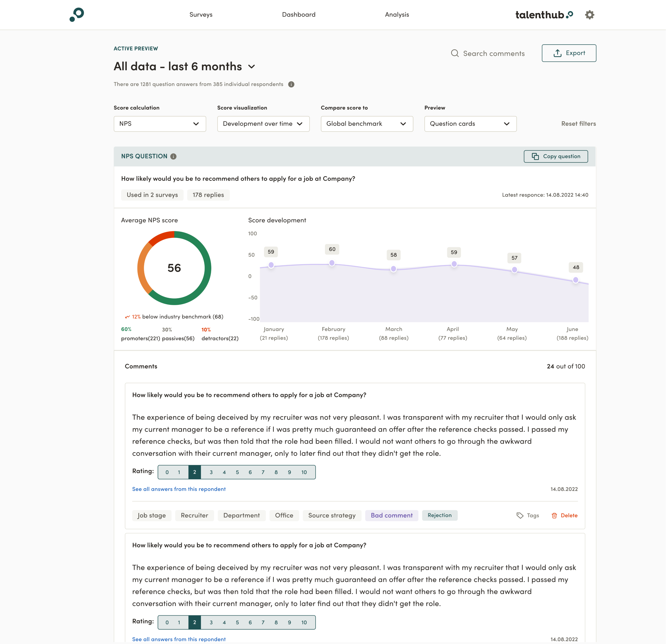
Task: Click the info icon beside respondents count
Action: (291, 84)
